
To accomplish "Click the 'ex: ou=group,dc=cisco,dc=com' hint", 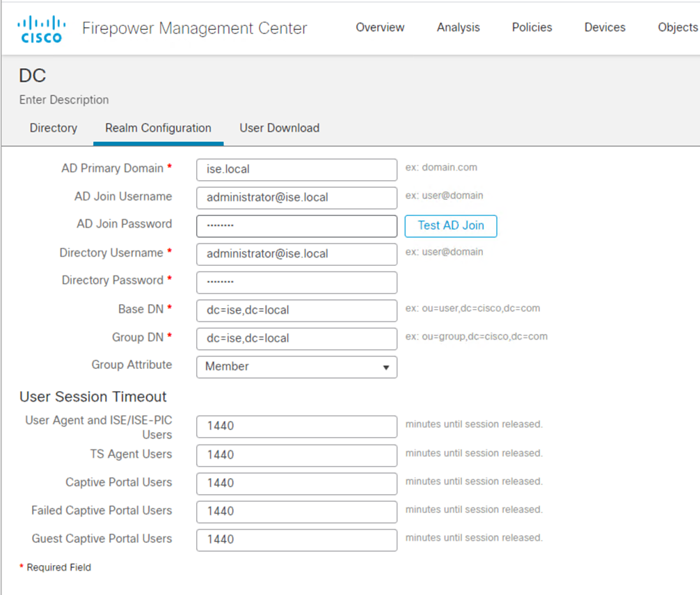I will pyautogui.click(x=477, y=337).
